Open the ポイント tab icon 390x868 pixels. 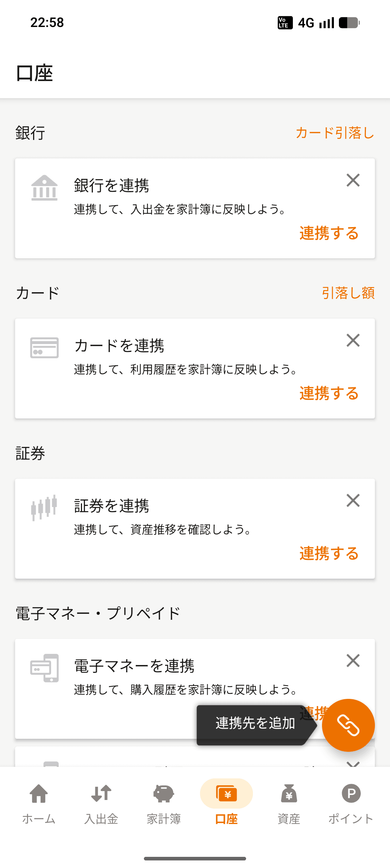(x=351, y=794)
